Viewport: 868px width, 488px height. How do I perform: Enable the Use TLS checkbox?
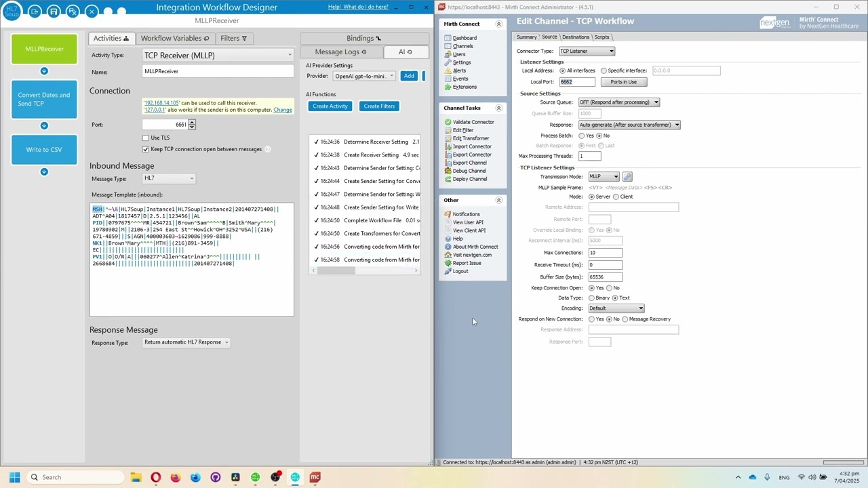145,138
